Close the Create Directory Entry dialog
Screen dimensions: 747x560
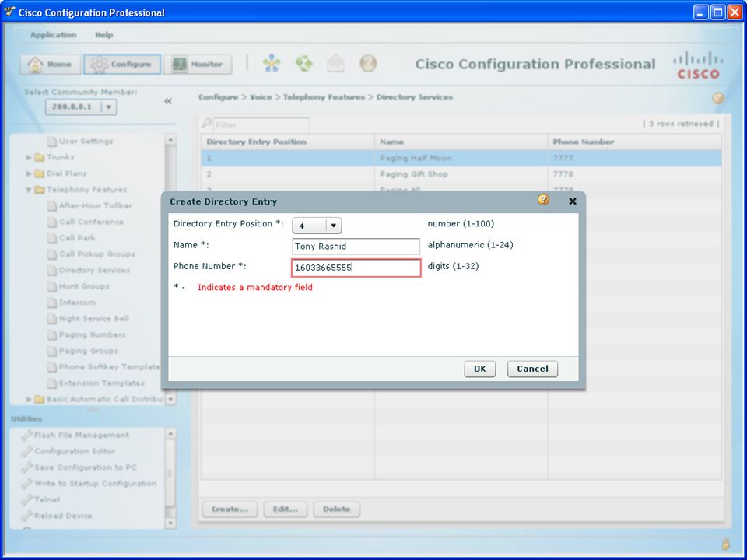pyautogui.click(x=573, y=201)
